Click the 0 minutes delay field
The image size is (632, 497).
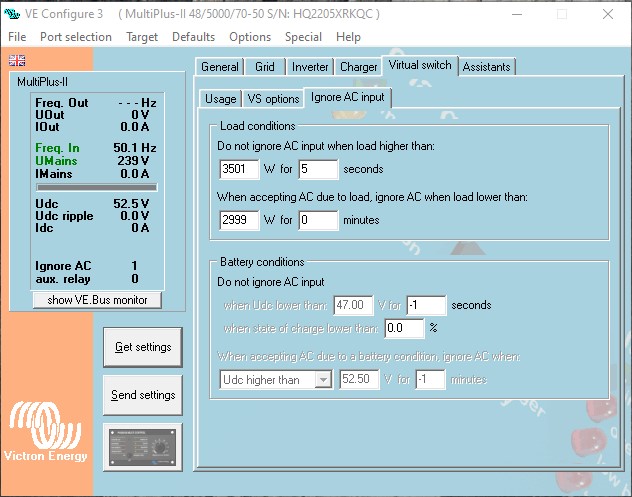point(318,219)
